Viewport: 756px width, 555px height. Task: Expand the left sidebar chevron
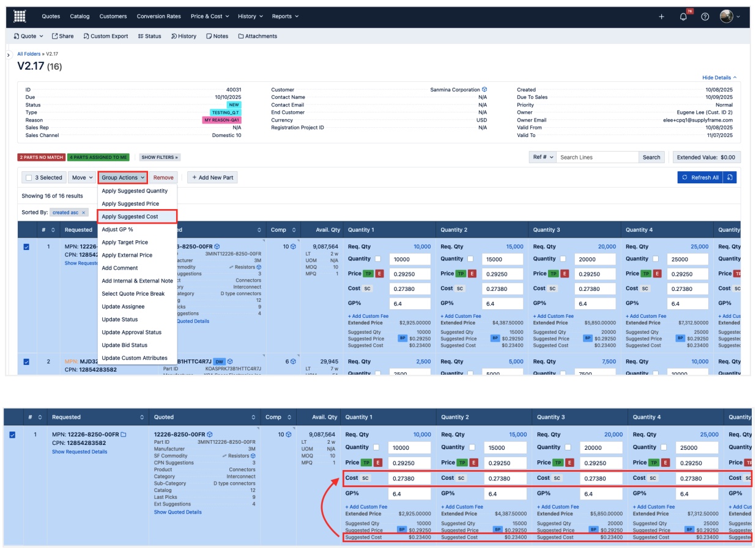click(x=9, y=55)
